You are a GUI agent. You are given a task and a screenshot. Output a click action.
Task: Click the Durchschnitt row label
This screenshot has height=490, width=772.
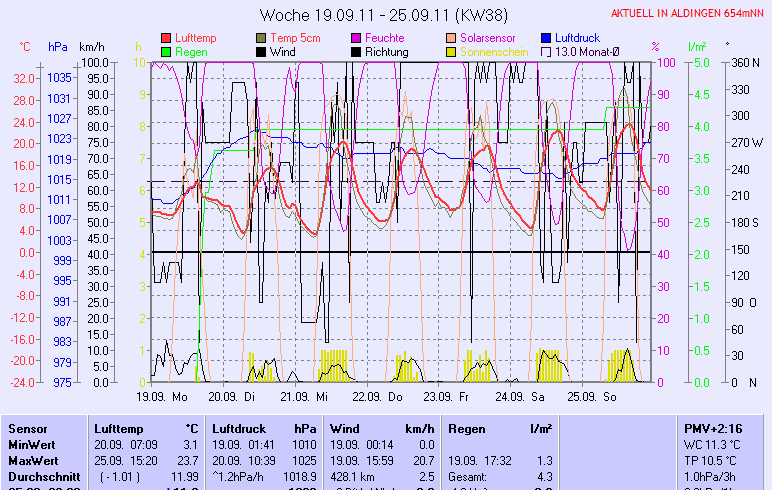[x=40, y=476]
